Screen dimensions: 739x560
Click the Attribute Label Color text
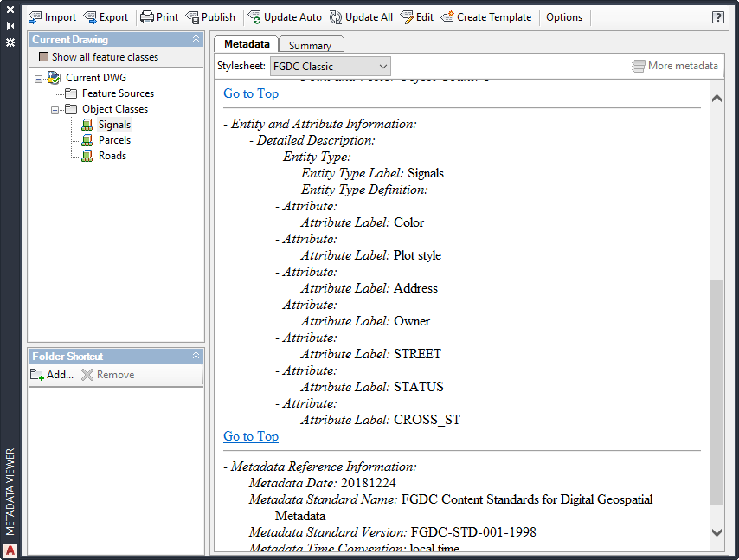coord(362,222)
